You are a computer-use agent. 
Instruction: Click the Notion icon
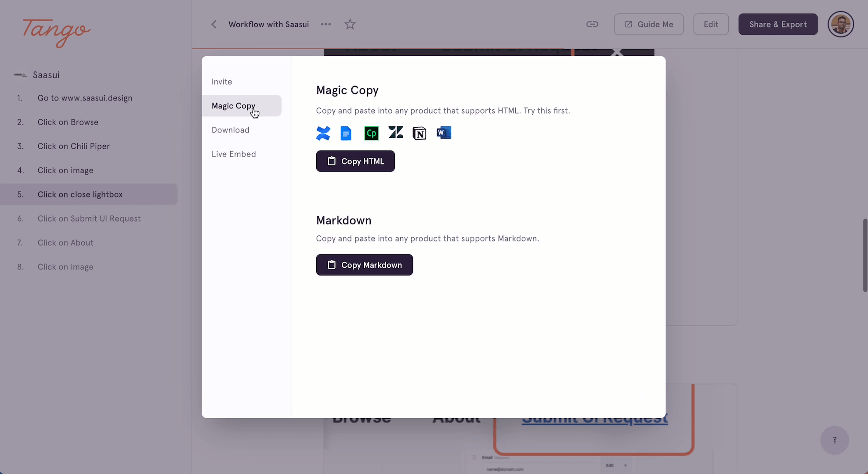coord(420,133)
